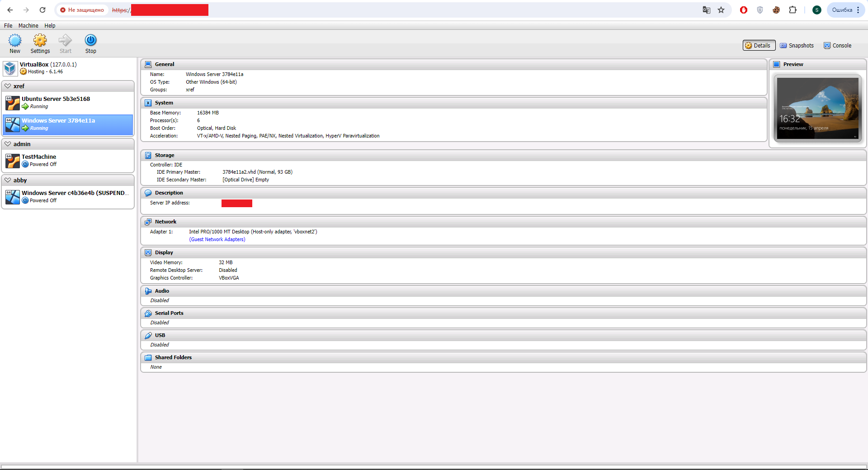Click the Opera extension icon

(x=744, y=10)
